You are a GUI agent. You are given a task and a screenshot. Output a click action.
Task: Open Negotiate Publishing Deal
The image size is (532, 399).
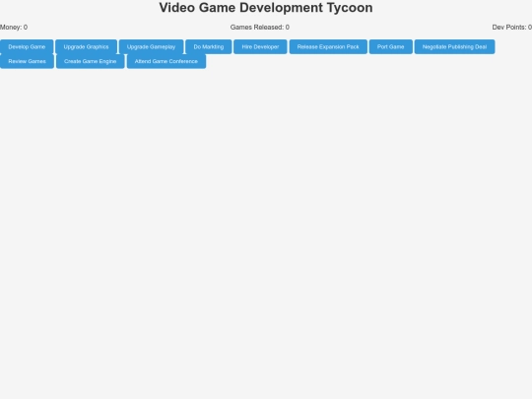tap(454, 47)
